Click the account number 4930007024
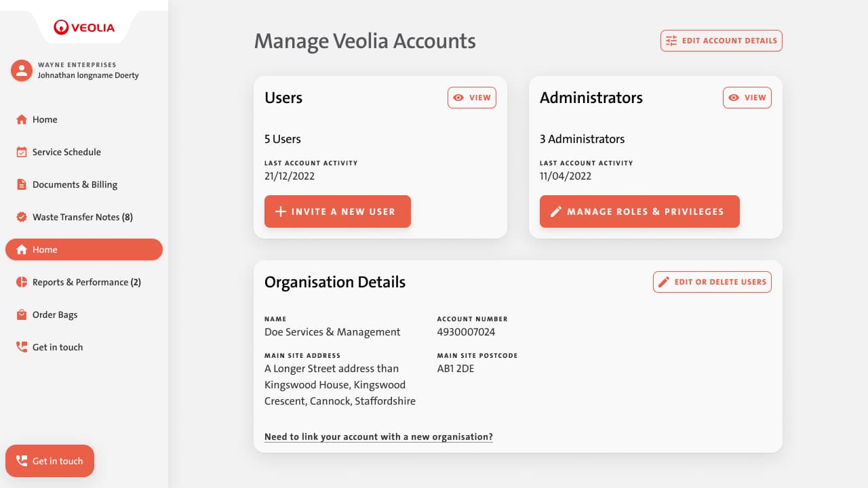Image resolution: width=868 pixels, height=488 pixels. tap(466, 332)
